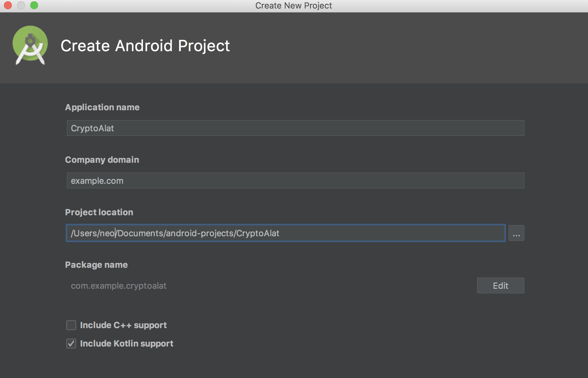Click the greyed package name com.example.cryptoalat
Image resolution: width=588 pixels, height=378 pixels.
tap(118, 285)
